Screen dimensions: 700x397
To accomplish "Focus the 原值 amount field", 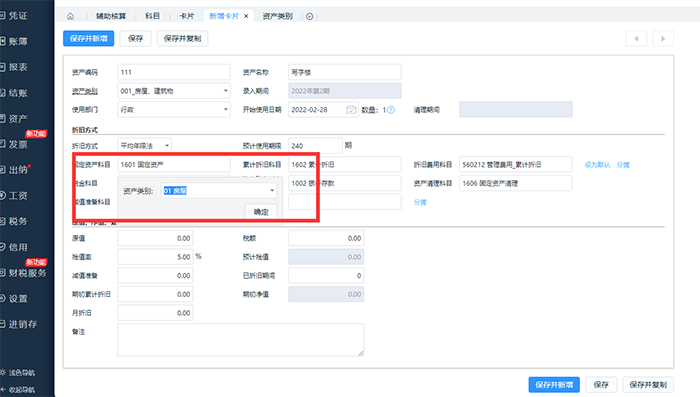I will [155, 238].
